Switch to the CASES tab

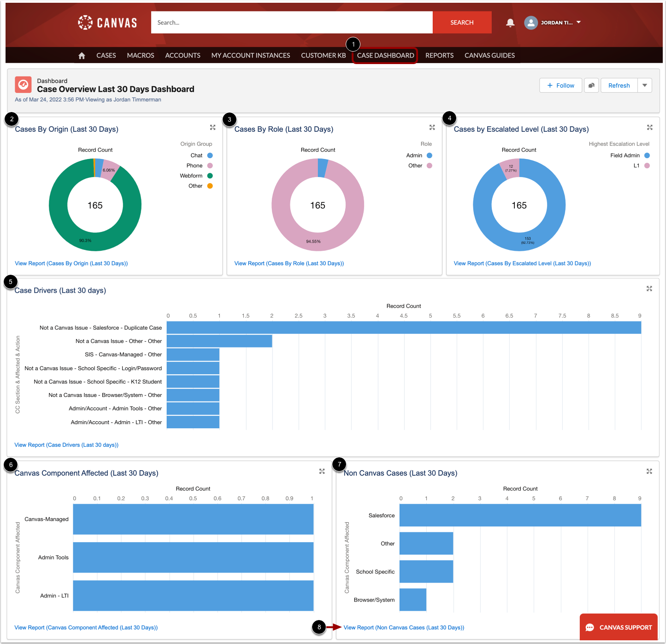(x=106, y=55)
